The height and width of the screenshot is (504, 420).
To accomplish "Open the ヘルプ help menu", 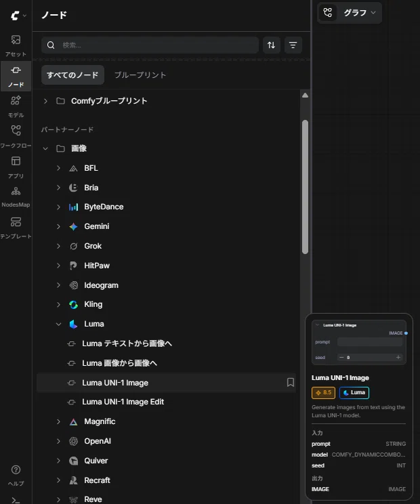I will [16, 475].
